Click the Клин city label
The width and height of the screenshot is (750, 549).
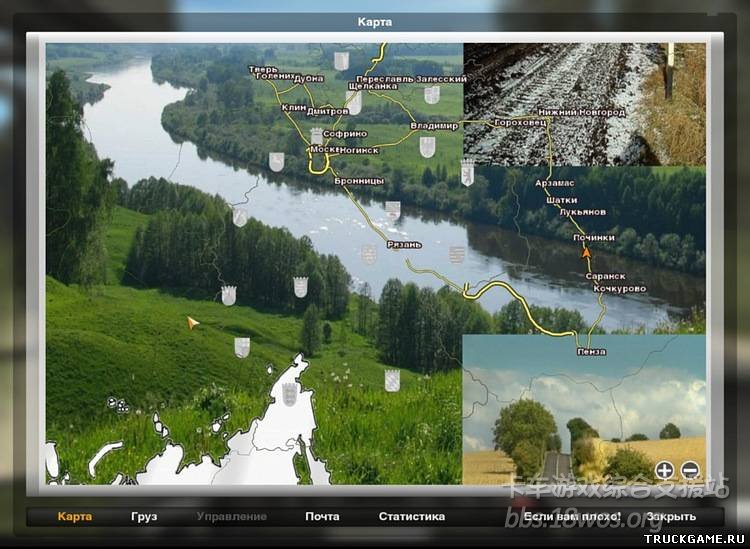coord(294,108)
